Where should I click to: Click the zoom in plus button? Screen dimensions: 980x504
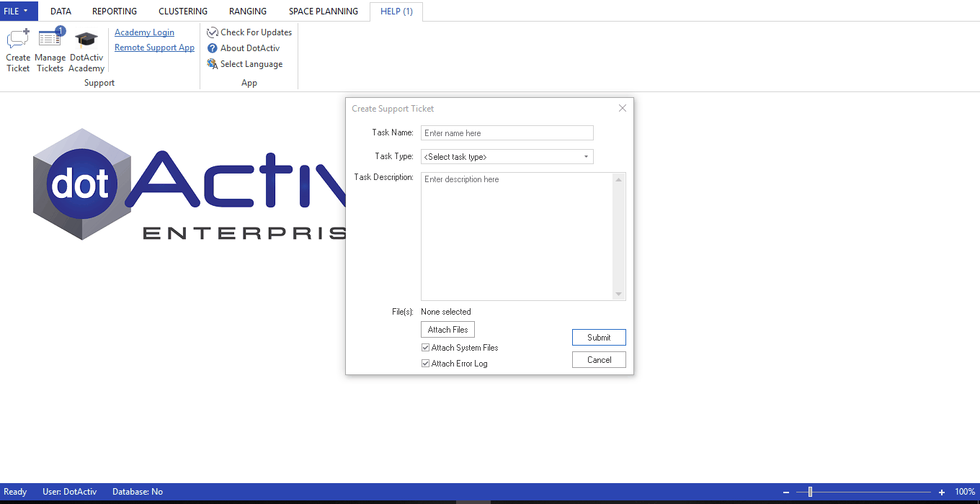(x=942, y=492)
